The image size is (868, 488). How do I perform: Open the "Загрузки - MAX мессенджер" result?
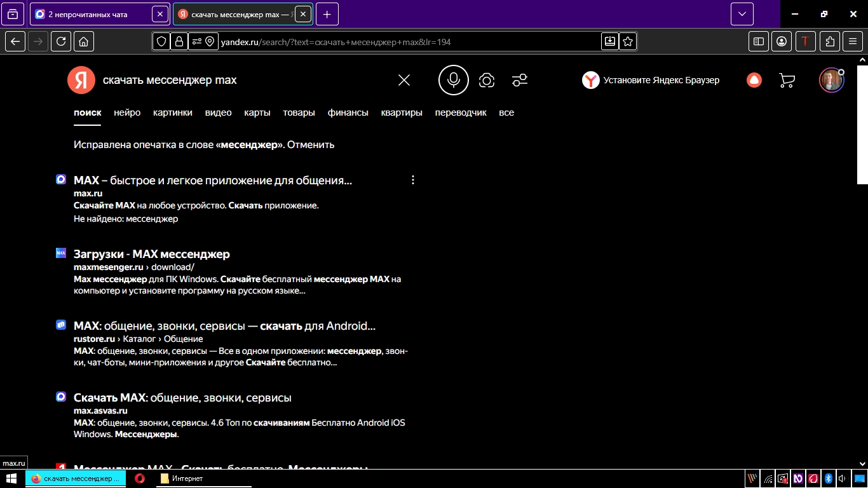(151, 254)
